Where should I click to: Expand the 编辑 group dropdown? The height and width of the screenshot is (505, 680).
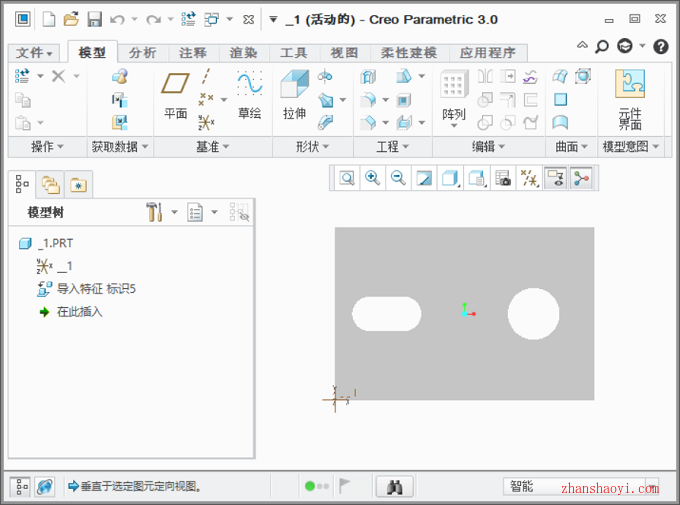(489, 147)
